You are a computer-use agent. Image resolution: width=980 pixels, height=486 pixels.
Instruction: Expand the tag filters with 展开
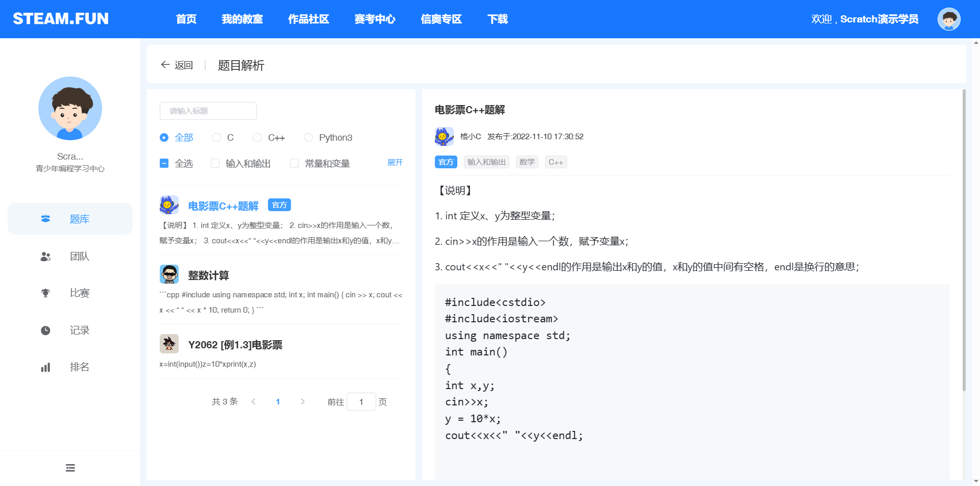(x=395, y=163)
